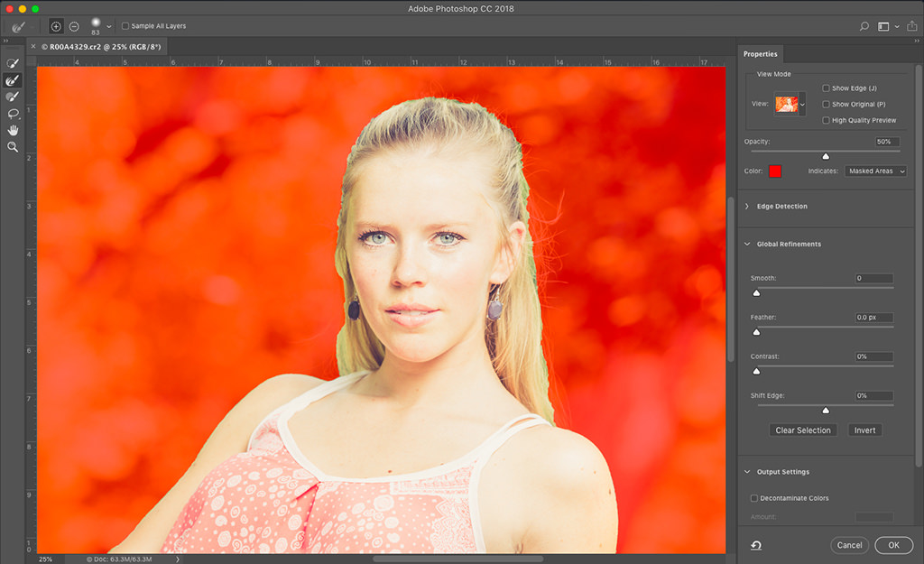Click the Invert button
The width and height of the screenshot is (924, 564).
click(x=864, y=430)
